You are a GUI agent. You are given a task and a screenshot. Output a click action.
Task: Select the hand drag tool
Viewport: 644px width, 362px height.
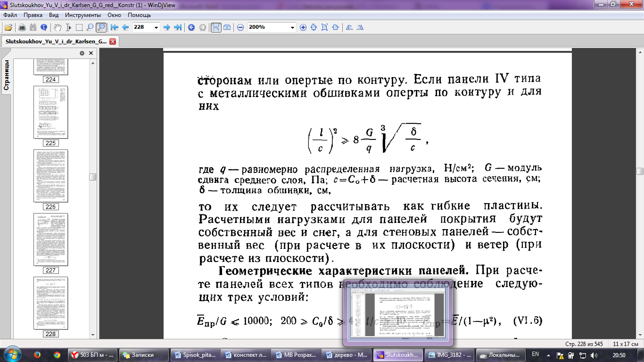[57, 27]
